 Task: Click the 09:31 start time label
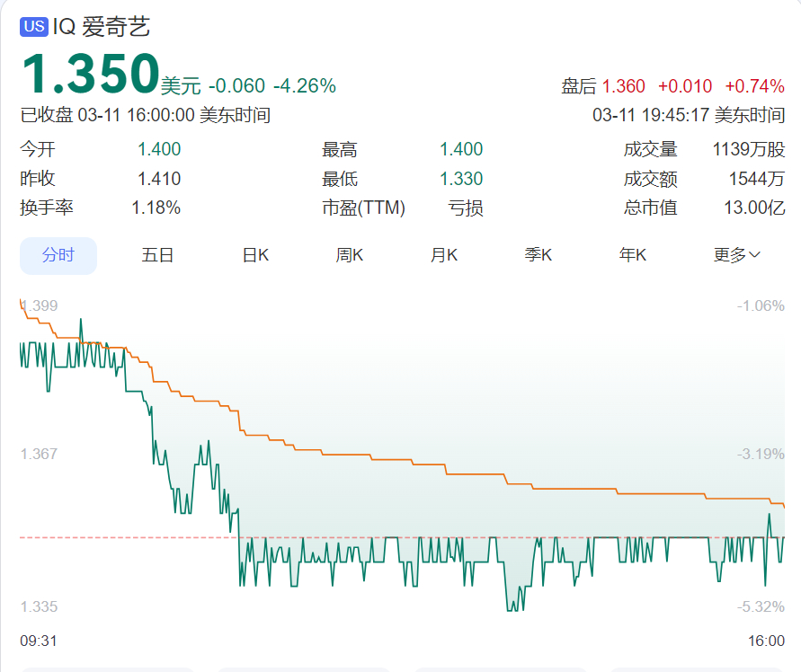point(39,641)
